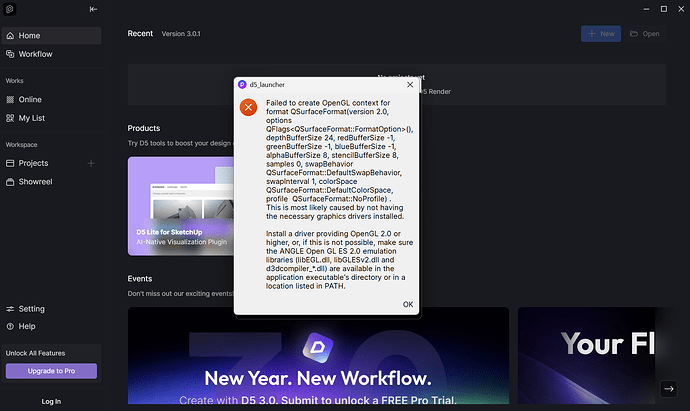Create a new project with New button
This screenshot has height=411, width=690.
[x=600, y=34]
